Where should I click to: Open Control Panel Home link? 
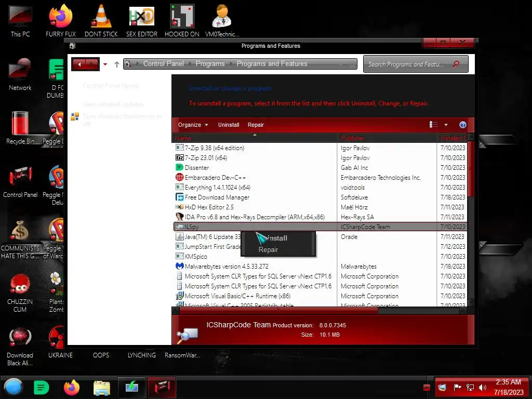111,86
